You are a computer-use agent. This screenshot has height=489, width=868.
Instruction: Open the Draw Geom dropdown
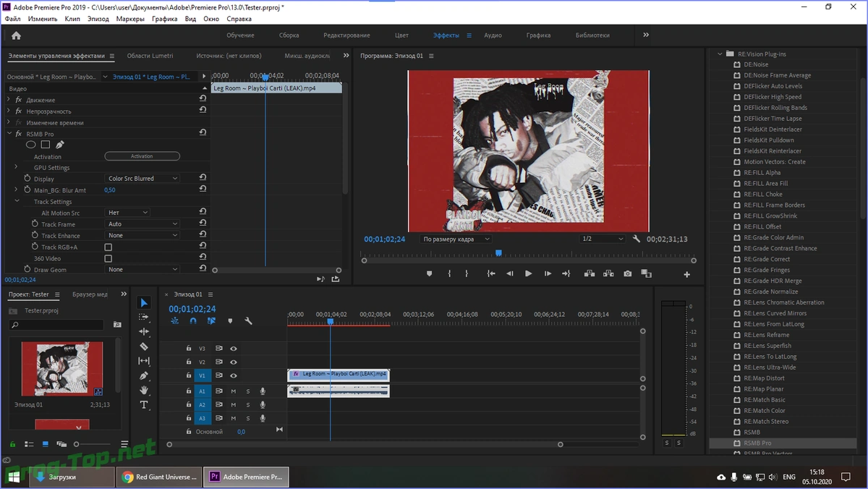coord(142,269)
